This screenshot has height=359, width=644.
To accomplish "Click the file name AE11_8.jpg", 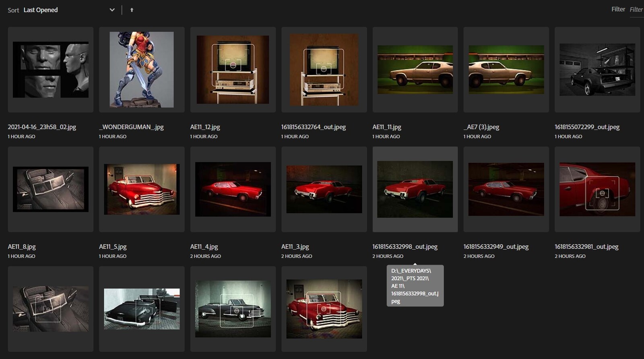I will 22,247.
